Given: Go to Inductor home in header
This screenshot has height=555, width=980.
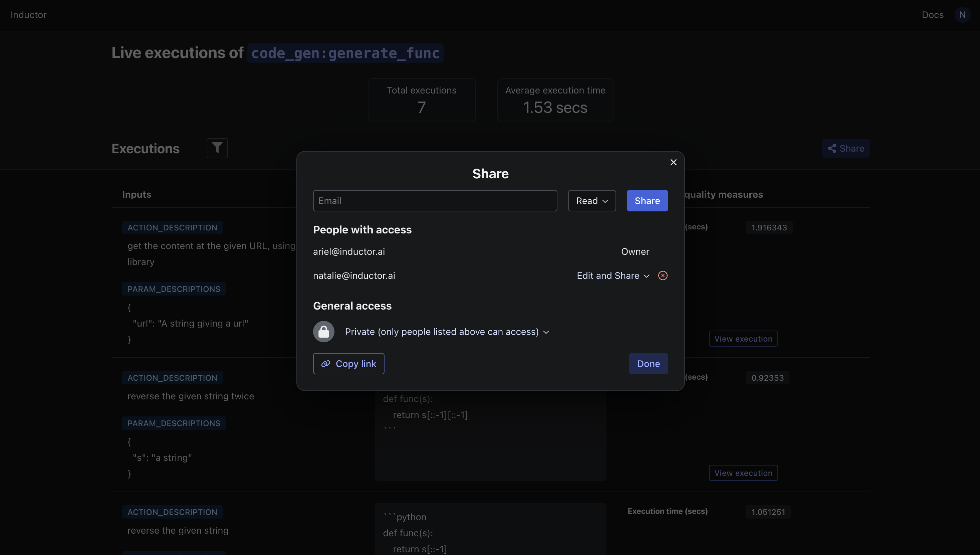Looking at the screenshot, I should pyautogui.click(x=29, y=15).
